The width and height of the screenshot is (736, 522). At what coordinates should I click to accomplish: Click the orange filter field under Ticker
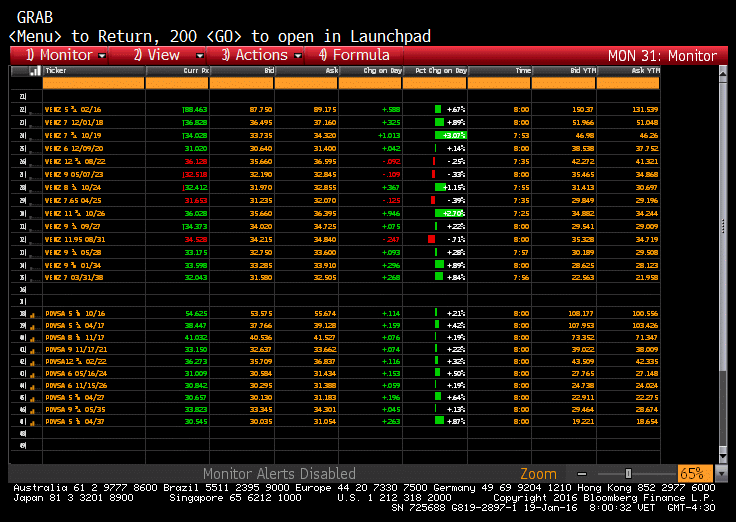click(94, 83)
